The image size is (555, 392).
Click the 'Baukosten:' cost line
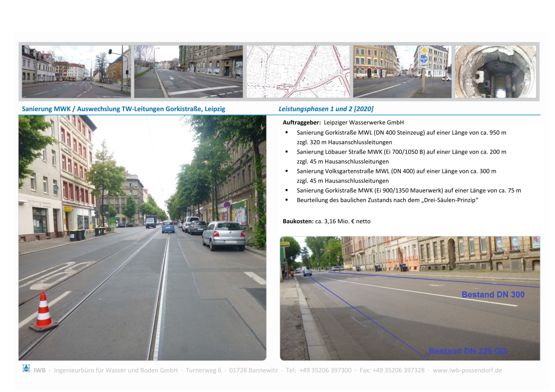coord(326,221)
